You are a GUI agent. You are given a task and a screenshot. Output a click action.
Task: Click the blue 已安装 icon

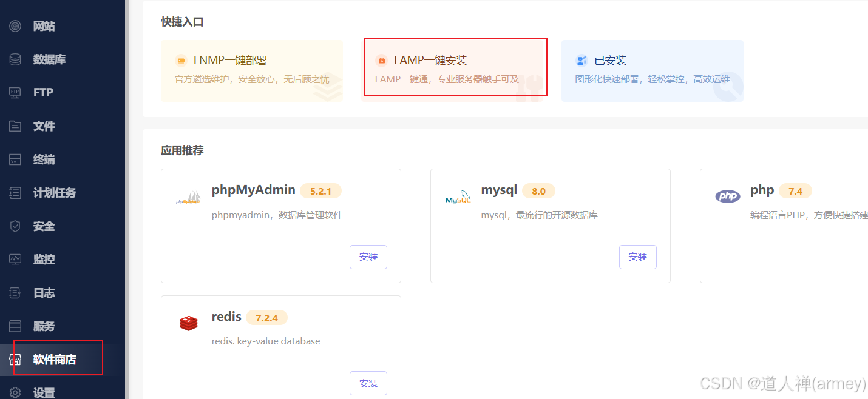point(581,61)
